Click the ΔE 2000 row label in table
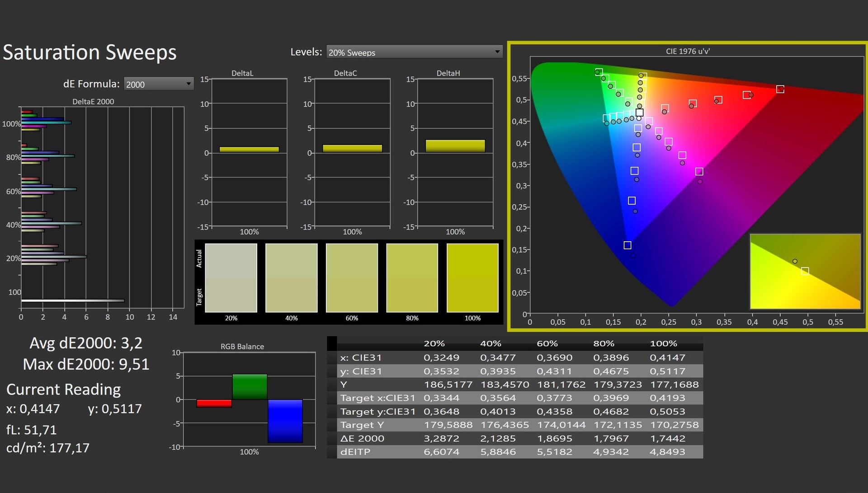The image size is (868, 493). tap(362, 438)
